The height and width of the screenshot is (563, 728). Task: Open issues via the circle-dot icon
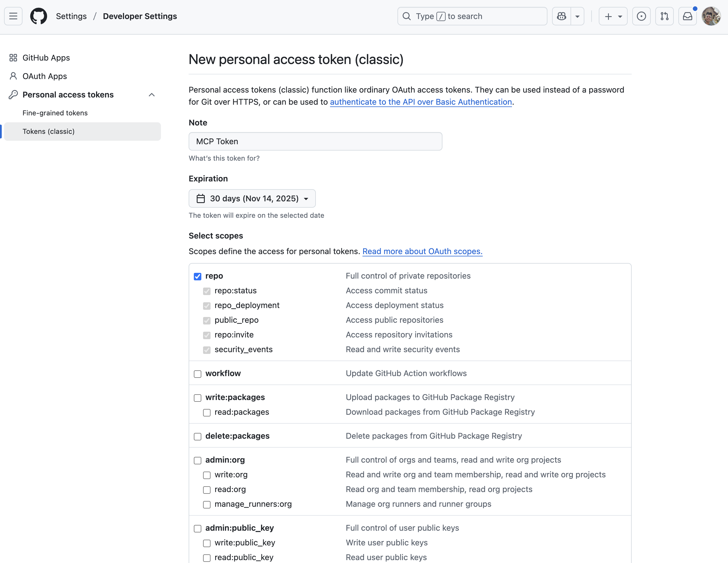[641, 16]
